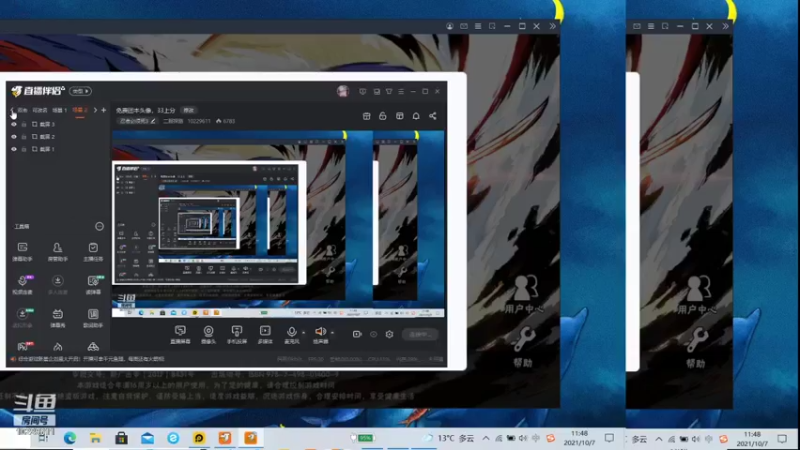This screenshot has height=450, width=800.
Task: Switch to the 场景 2 tab
Action: (x=80, y=110)
